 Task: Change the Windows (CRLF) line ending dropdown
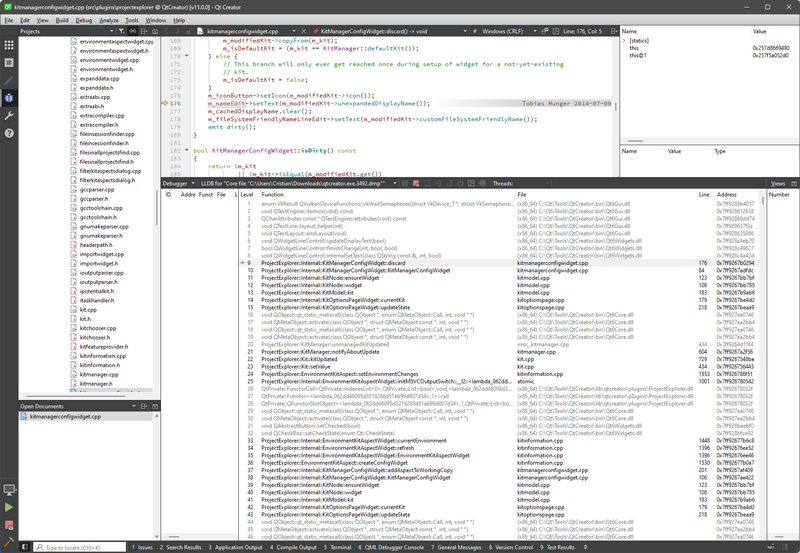click(509, 31)
